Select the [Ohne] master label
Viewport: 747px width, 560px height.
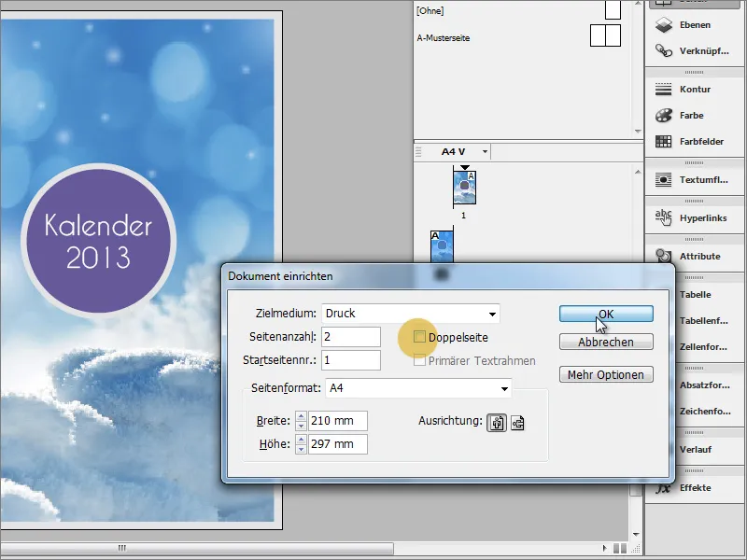point(430,10)
